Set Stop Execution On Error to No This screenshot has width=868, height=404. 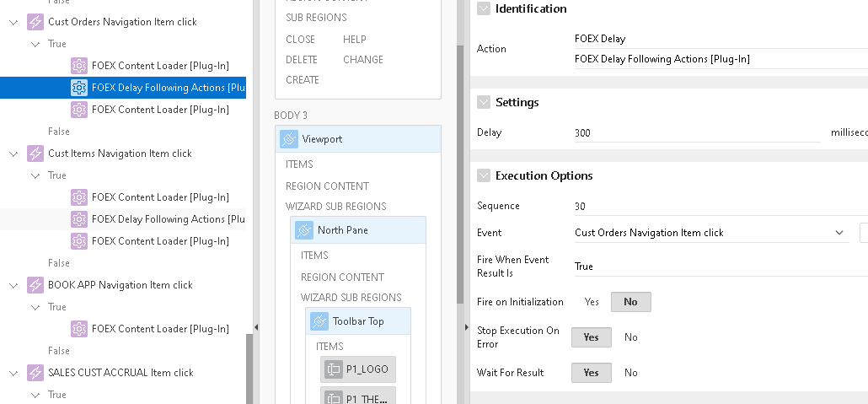tap(630, 337)
